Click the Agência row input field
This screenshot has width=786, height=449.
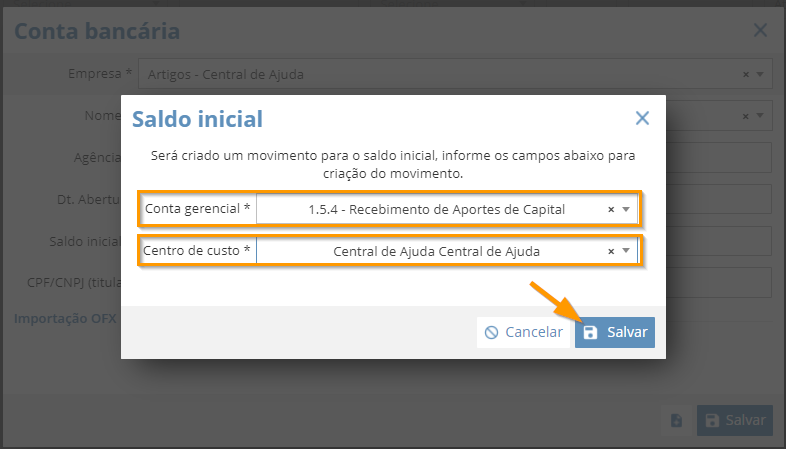tap(719, 157)
